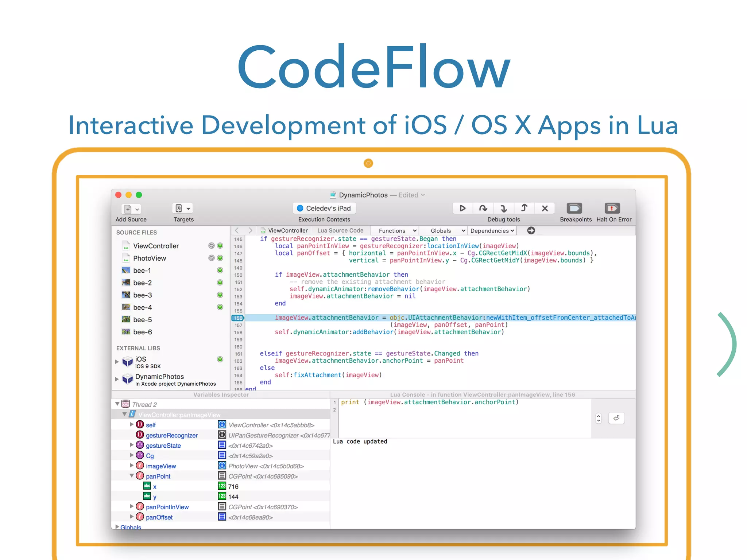This screenshot has width=747, height=560.
Task: Click the Continue debug play button
Action: pos(462,208)
